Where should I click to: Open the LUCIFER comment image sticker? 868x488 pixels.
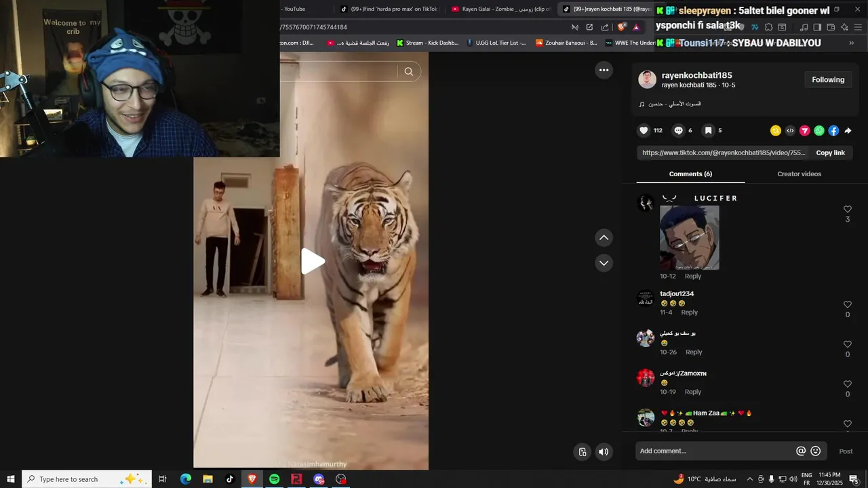click(x=689, y=238)
